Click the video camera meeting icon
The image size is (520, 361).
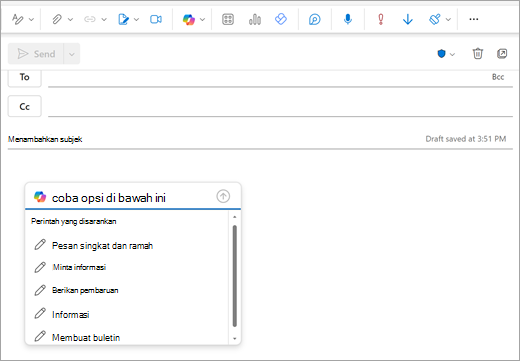156,19
